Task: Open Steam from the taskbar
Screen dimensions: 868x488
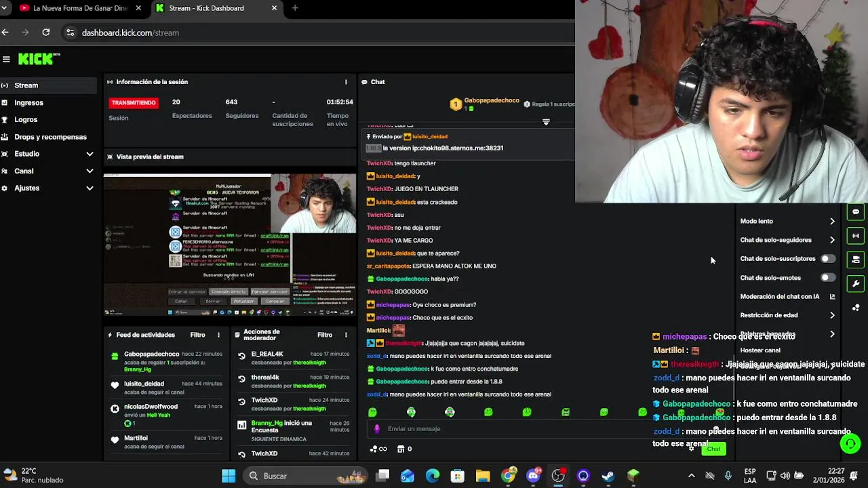Action: (608, 476)
